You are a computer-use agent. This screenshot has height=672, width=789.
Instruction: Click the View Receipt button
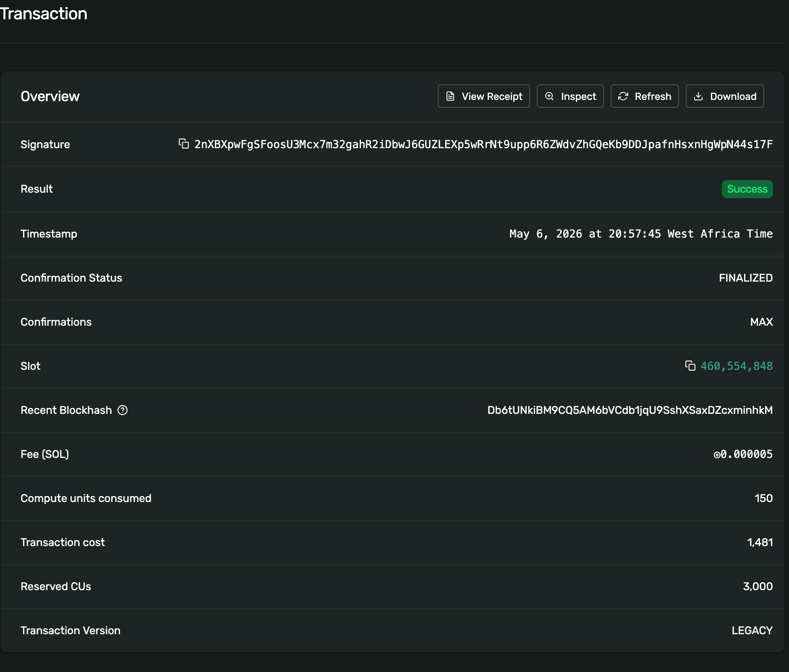tap(483, 96)
